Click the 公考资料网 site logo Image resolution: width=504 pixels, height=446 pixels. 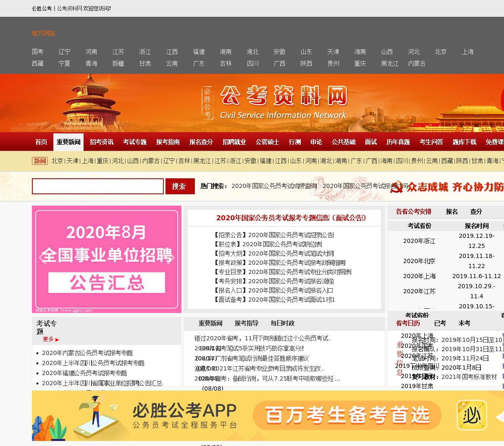[283, 102]
